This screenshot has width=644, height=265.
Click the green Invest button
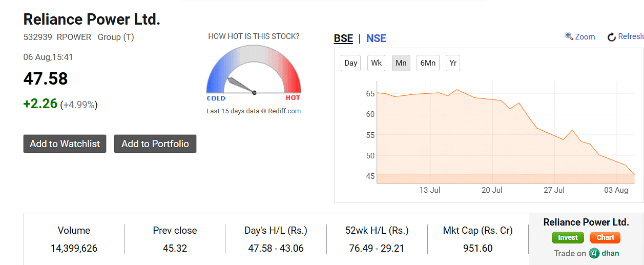[x=568, y=237]
